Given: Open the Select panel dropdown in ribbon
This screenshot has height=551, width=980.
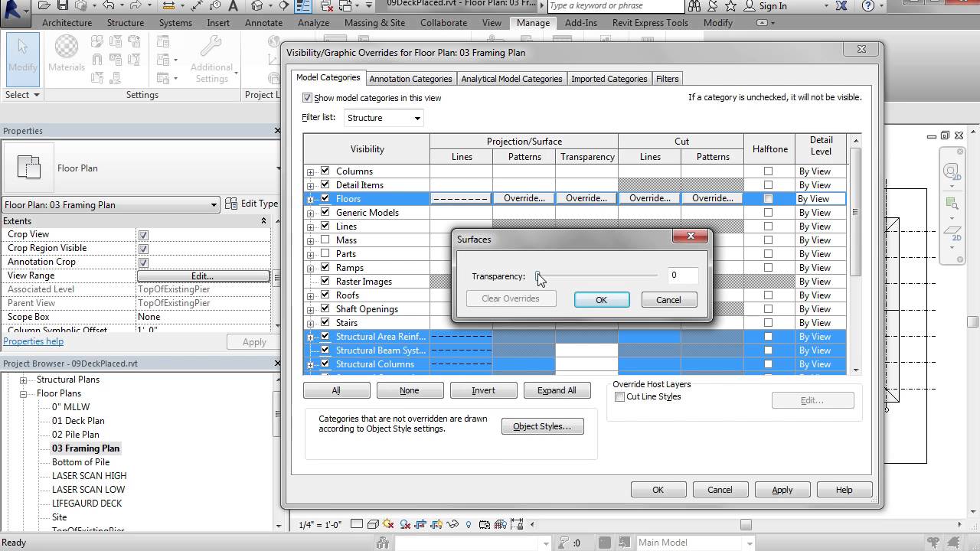Looking at the screenshot, I should [x=22, y=95].
